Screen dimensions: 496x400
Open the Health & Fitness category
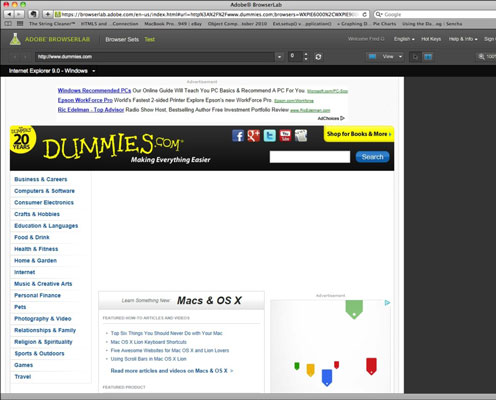click(36, 249)
